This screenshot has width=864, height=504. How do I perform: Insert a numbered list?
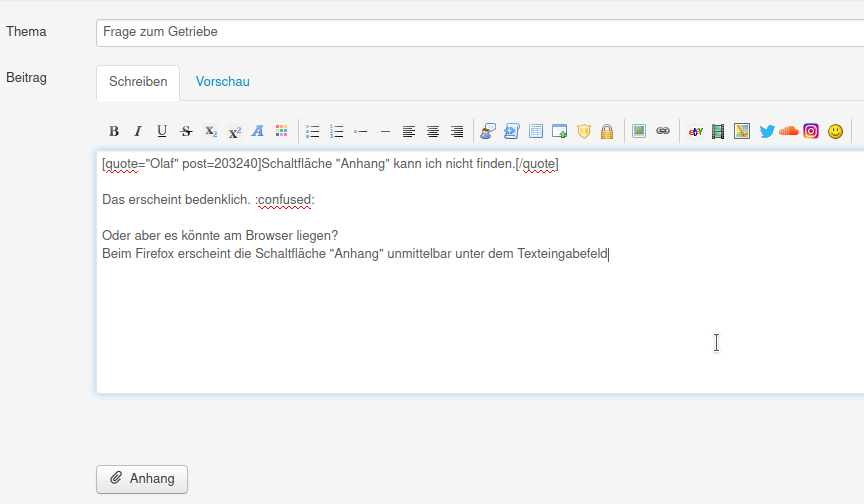(337, 131)
